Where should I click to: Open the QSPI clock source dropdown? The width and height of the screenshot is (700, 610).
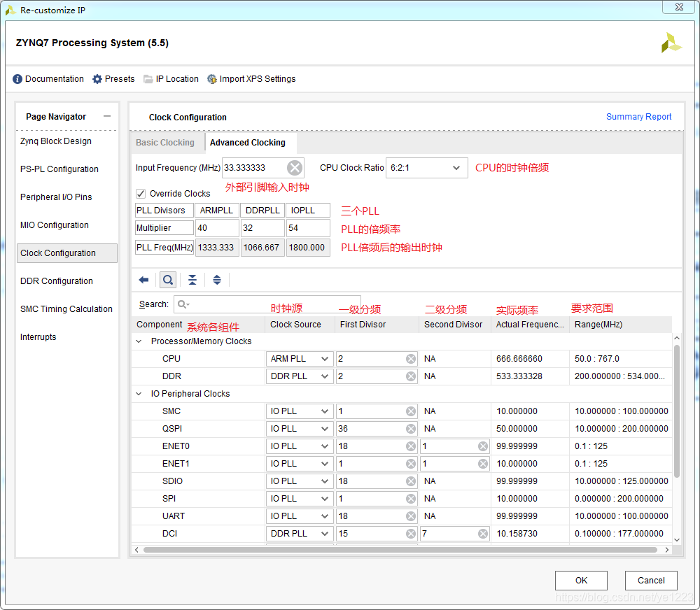point(300,428)
